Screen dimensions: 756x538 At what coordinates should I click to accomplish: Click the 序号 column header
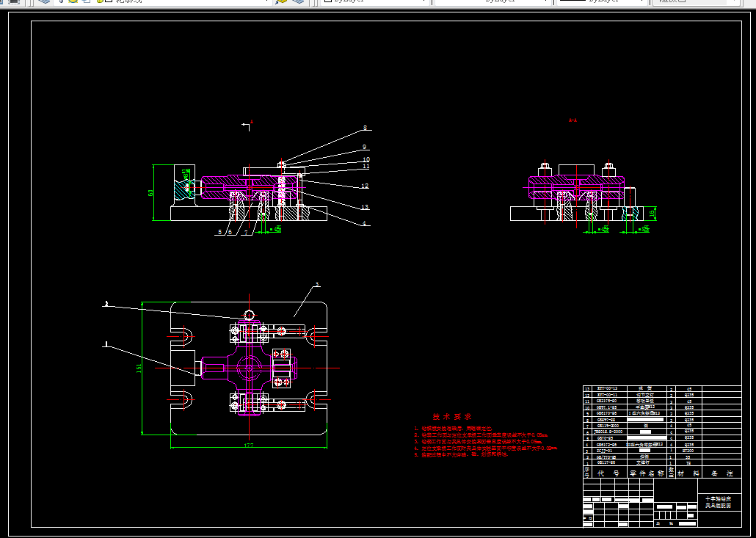click(587, 472)
